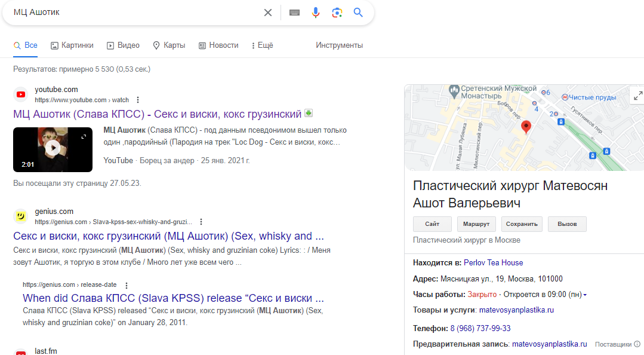This screenshot has width=644, height=355.
Task: Click the Маршрут directions button
Action: pyautogui.click(x=476, y=224)
